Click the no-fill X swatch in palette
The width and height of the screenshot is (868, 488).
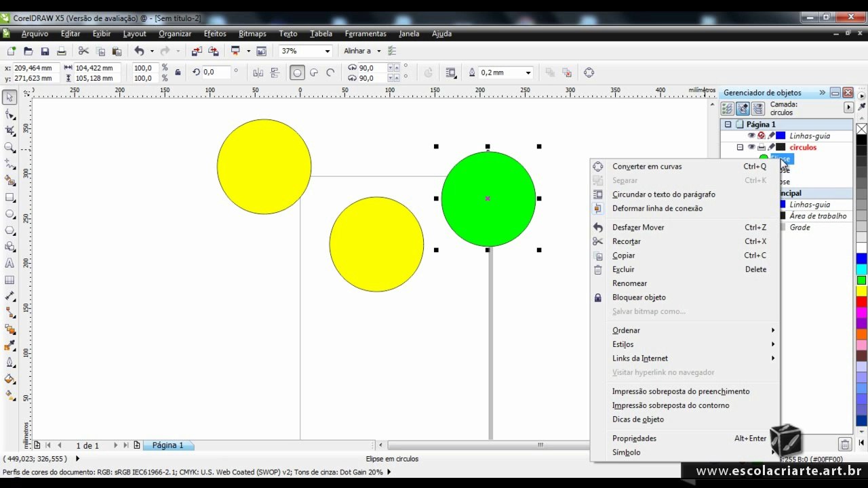coord(861,129)
